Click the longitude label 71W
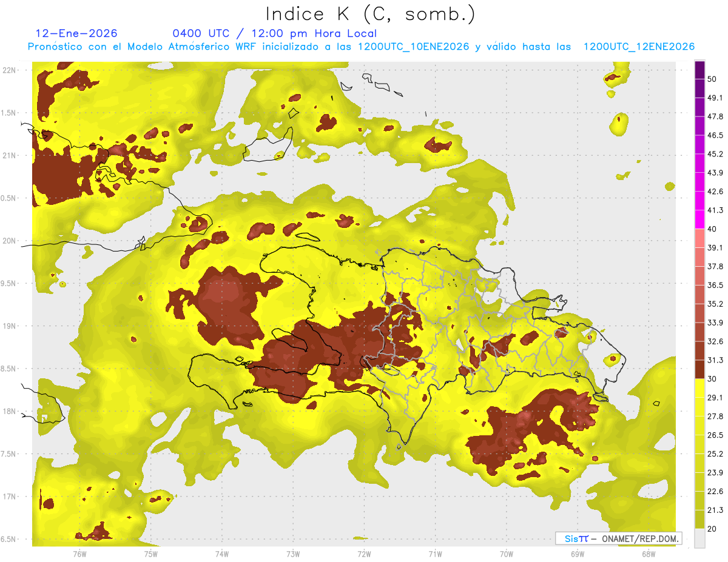Screen dimensions: 728x562 point(435,554)
